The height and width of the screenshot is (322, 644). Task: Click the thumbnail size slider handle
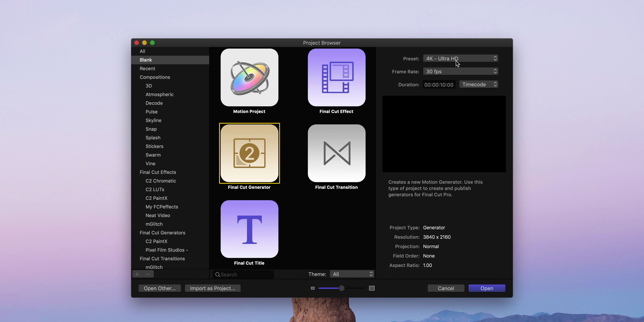pyautogui.click(x=341, y=288)
